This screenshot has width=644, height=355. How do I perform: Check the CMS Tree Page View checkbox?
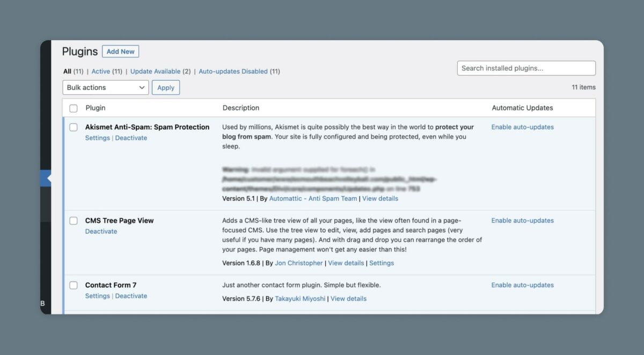point(74,220)
